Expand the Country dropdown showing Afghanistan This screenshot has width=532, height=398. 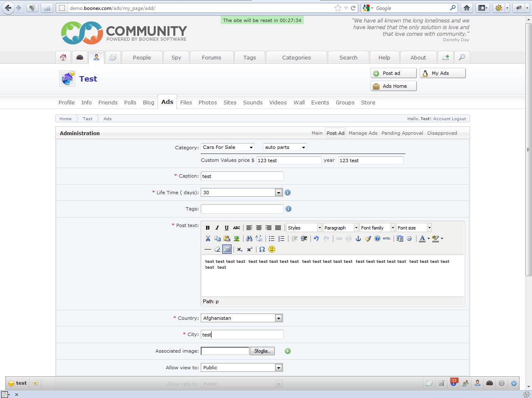coord(278,318)
